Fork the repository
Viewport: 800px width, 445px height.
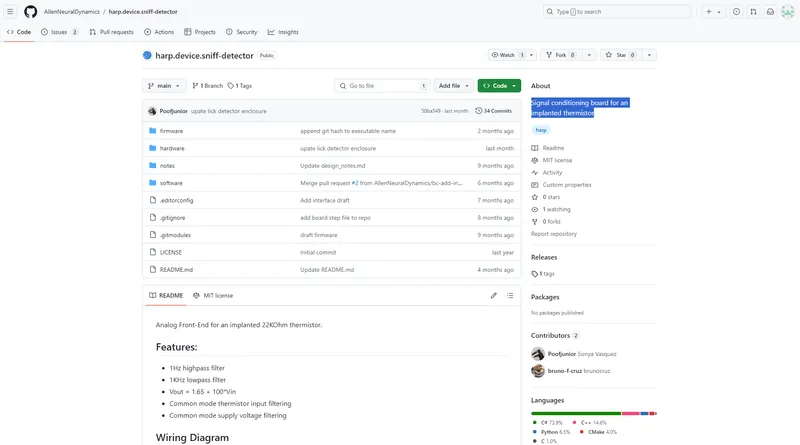(x=561, y=55)
